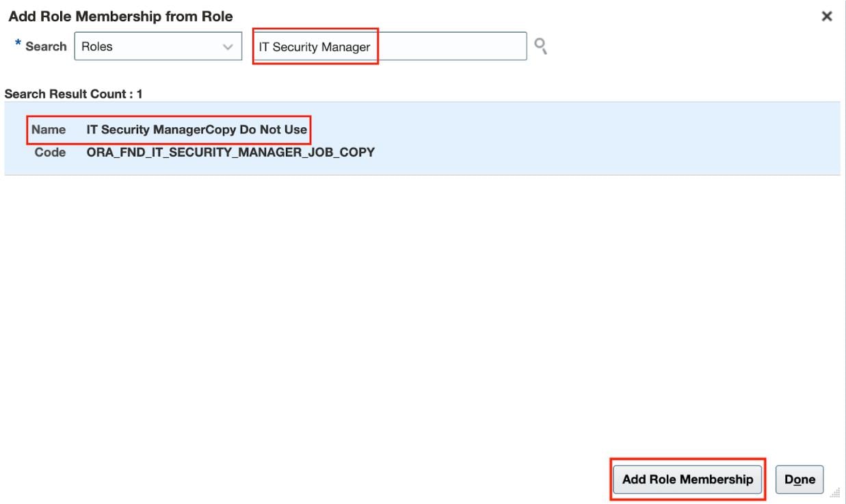The width and height of the screenshot is (846, 504).
Task: Click the Name label in result row
Action: pos(53,129)
